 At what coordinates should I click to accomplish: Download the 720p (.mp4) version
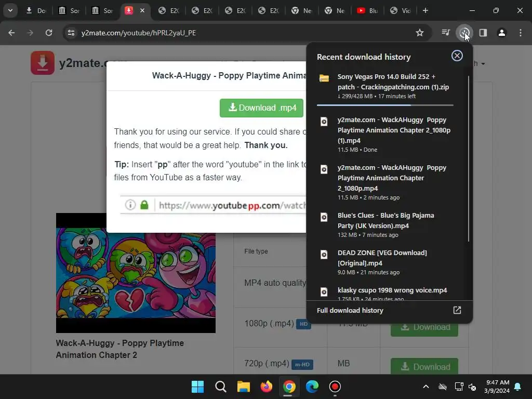coord(424,367)
